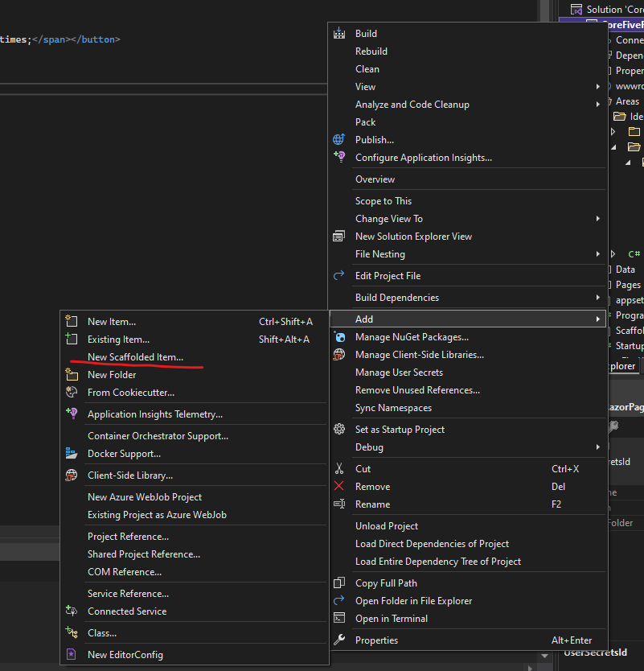The width and height of the screenshot is (644, 671).
Task: Expand the File Nesting submenu arrow
Action: pyautogui.click(x=598, y=253)
